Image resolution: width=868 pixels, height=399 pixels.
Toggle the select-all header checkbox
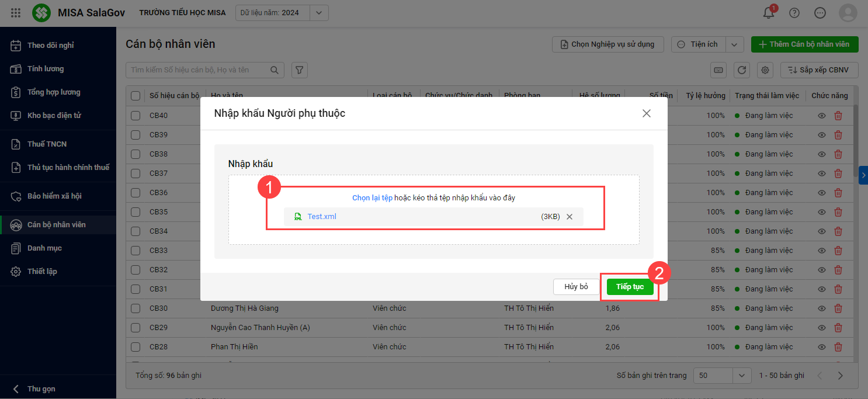136,96
